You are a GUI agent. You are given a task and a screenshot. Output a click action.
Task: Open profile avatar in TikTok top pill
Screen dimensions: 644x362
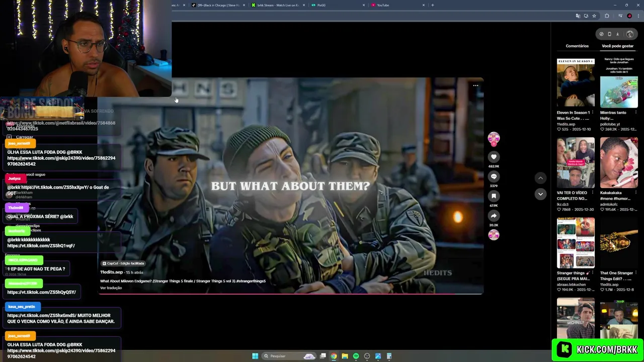click(x=630, y=34)
